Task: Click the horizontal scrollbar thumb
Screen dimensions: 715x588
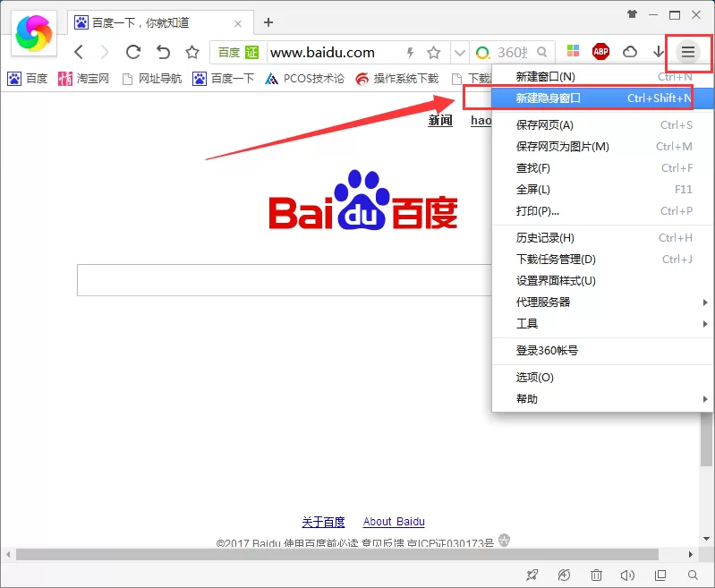Action: [337, 555]
